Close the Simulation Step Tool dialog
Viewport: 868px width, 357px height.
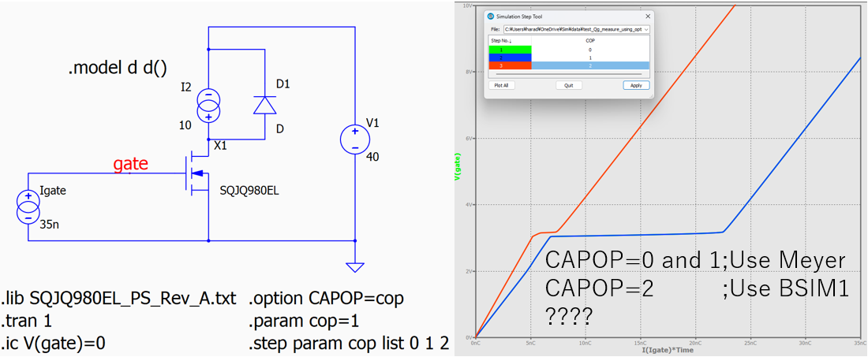coord(648,16)
